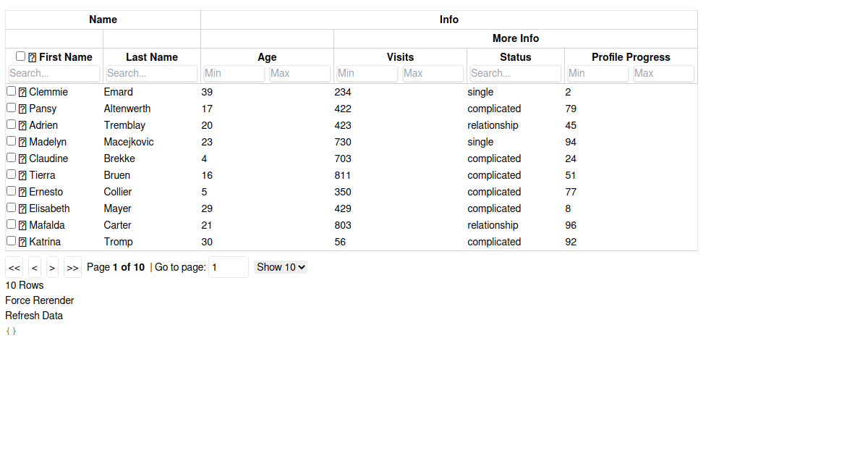Toggle the select-all checkbox in the header
Viewport: 868px width, 456px height.
coord(21,55)
